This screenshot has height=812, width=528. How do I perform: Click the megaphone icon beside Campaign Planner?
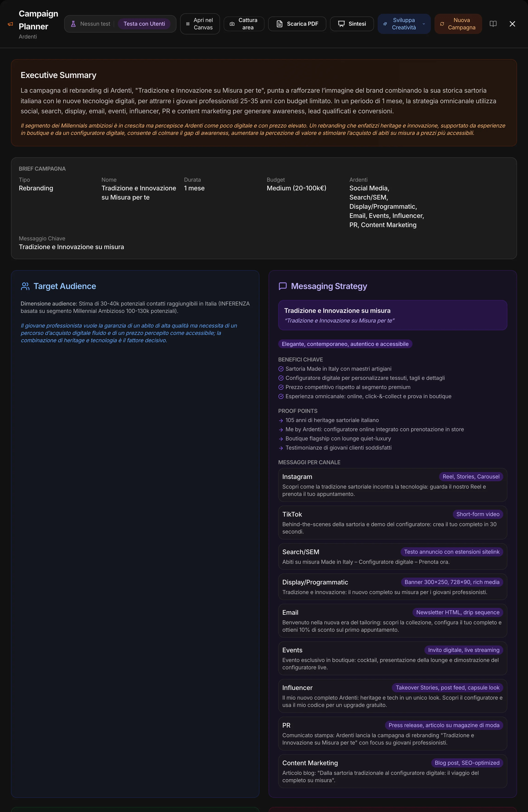click(x=10, y=24)
